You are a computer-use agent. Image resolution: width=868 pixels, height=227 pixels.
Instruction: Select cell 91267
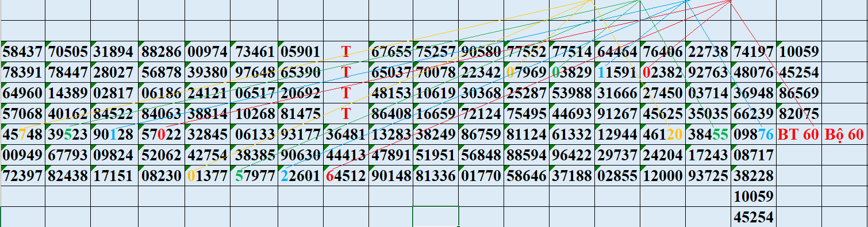(x=617, y=114)
